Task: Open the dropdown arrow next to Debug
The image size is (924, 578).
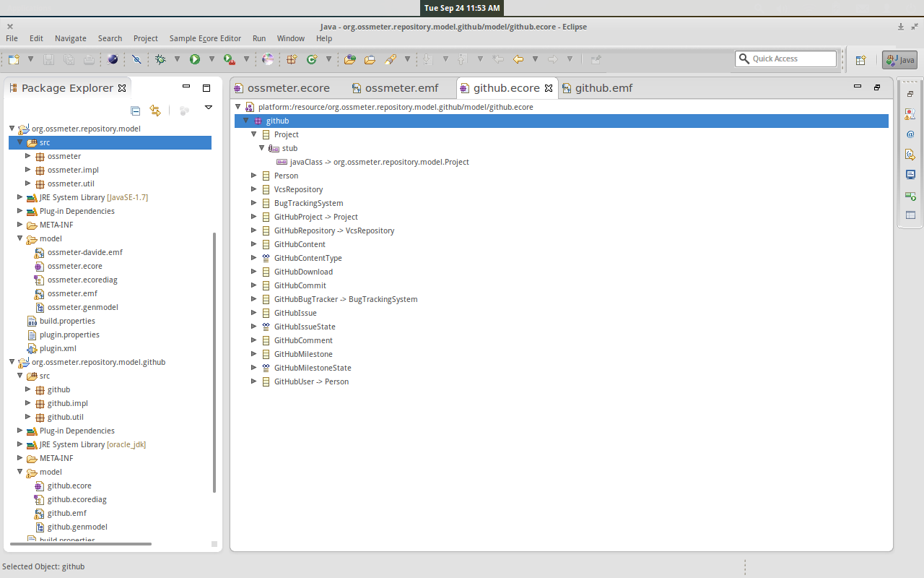Action: point(177,59)
